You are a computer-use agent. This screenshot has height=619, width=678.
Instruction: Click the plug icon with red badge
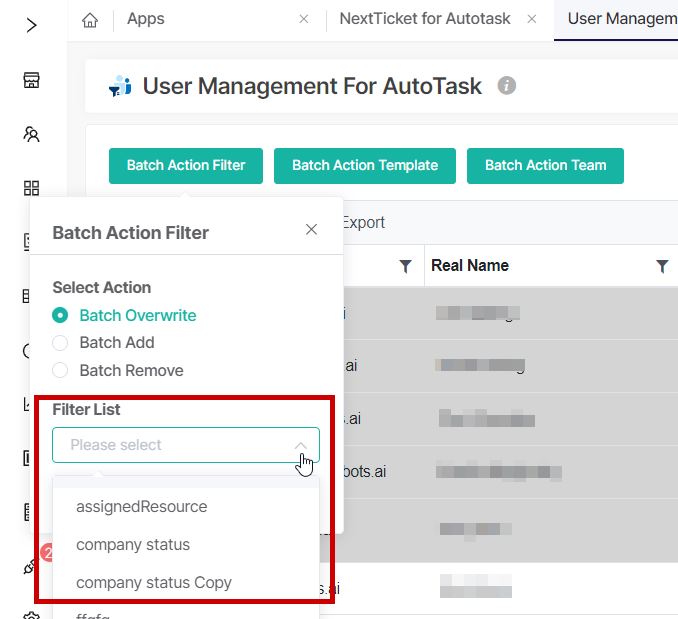pyautogui.click(x=31, y=567)
